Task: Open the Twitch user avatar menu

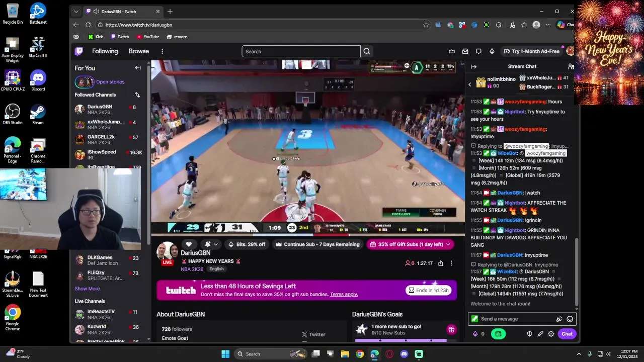Action: pos(570,51)
